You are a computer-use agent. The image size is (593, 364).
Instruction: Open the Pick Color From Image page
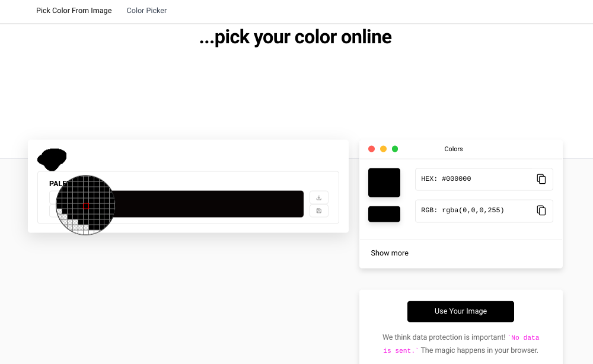pos(74,11)
